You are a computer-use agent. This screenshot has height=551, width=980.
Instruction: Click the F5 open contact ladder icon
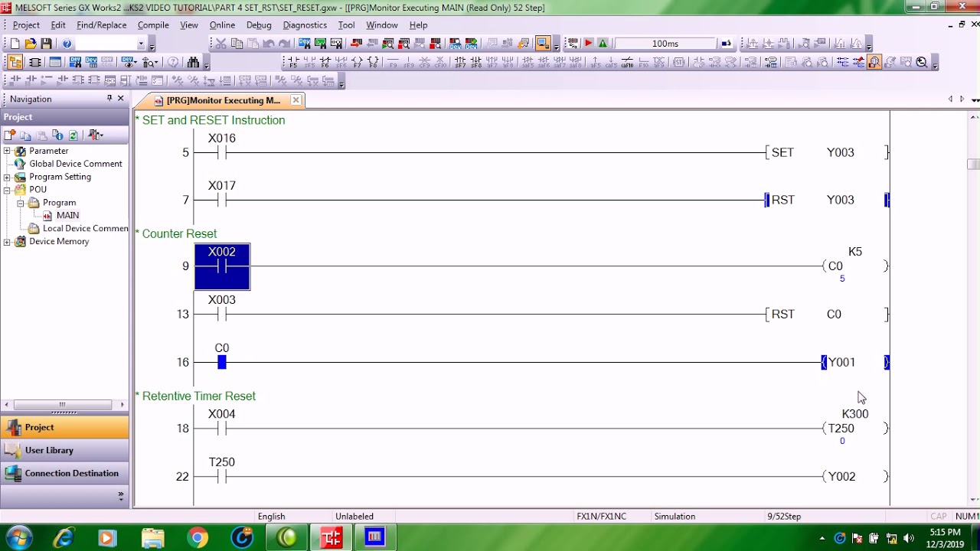coord(293,62)
